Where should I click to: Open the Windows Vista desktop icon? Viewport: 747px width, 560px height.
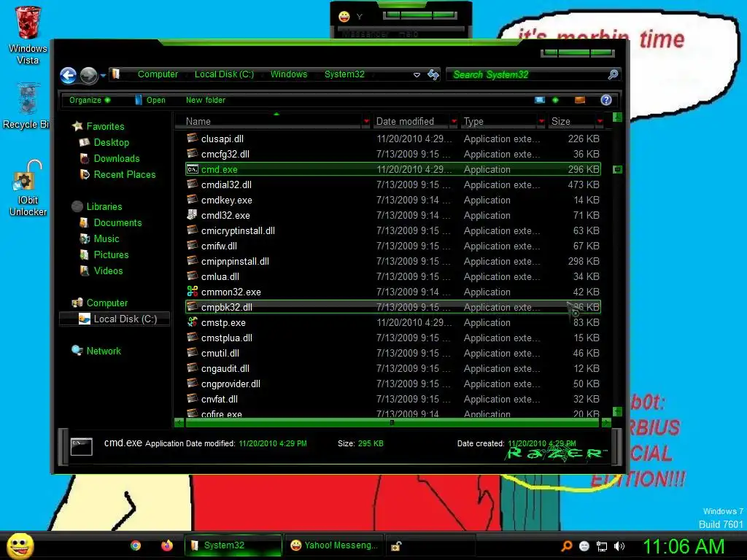pyautogui.click(x=28, y=35)
